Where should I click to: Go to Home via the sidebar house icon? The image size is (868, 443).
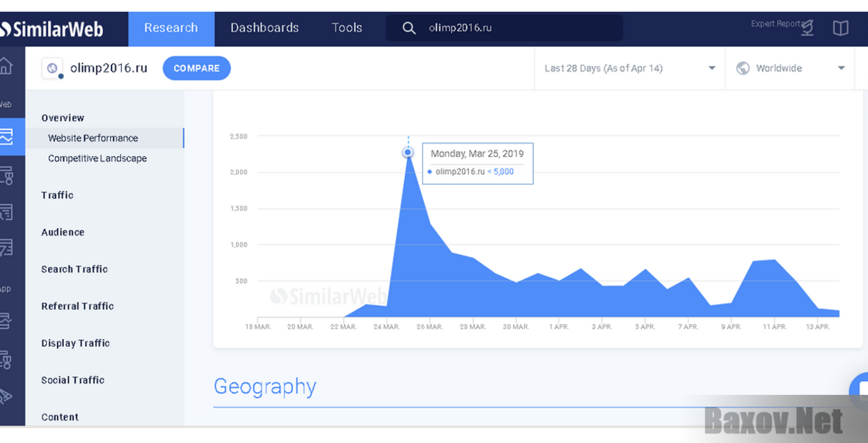point(6,65)
